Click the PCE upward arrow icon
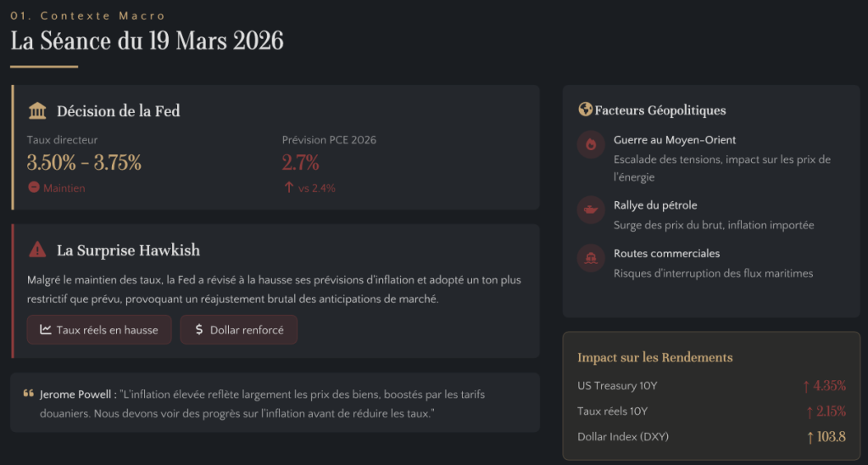The image size is (868, 465). pyautogui.click(x=288, y=188)
